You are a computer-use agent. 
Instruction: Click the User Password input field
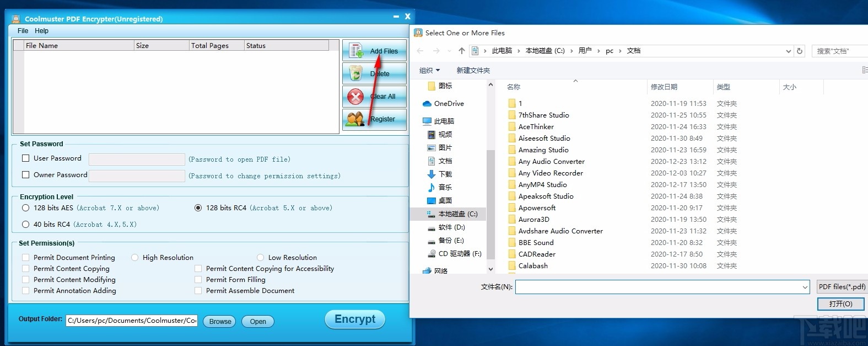[137, 159]
